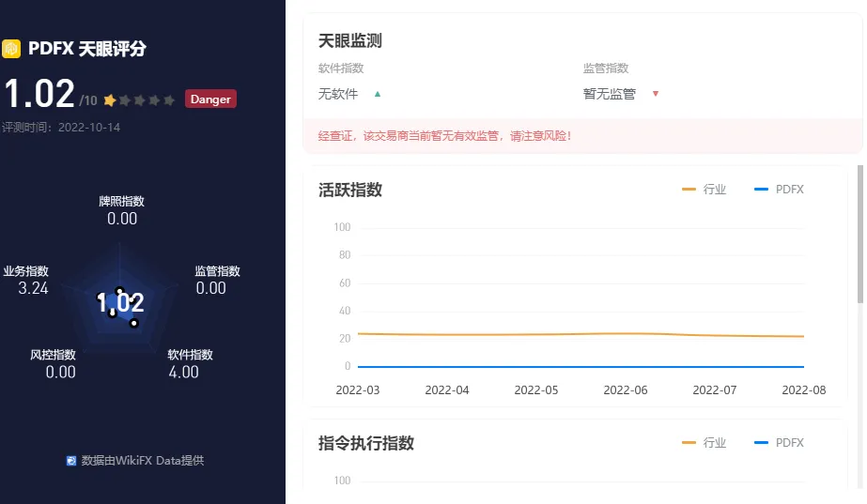Click the 2022-03 axis label
The height and width of the screenshot is (504, 867).
[x=358, y=390]
